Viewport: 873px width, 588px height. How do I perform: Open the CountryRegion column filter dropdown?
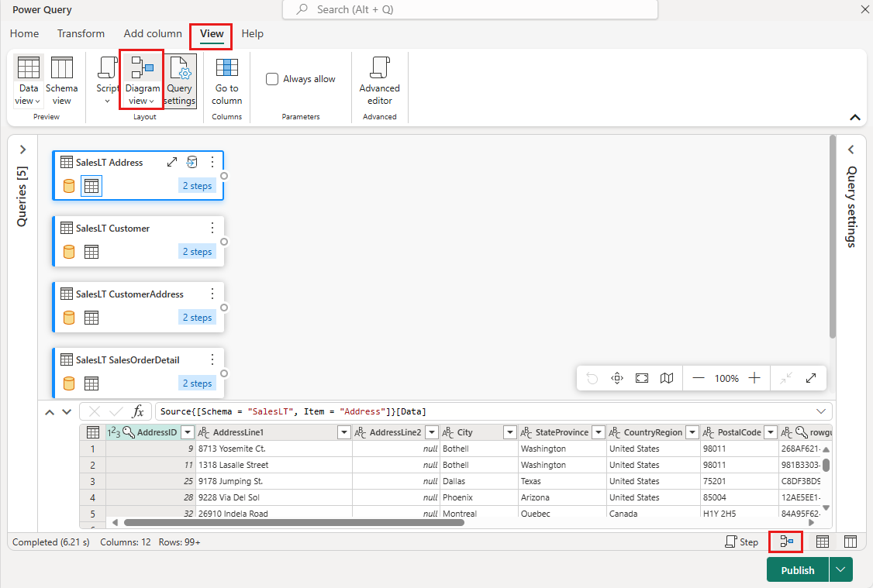click(692, 432)
